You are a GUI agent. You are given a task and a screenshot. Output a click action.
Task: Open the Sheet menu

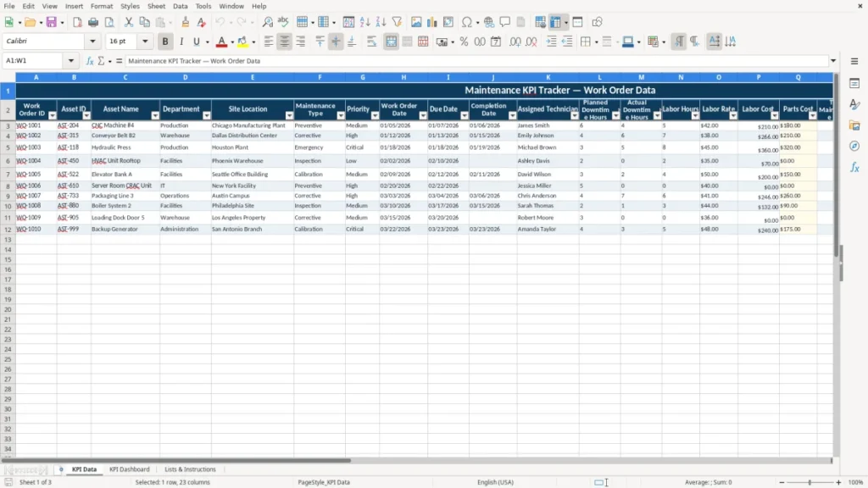coord(156,6)
